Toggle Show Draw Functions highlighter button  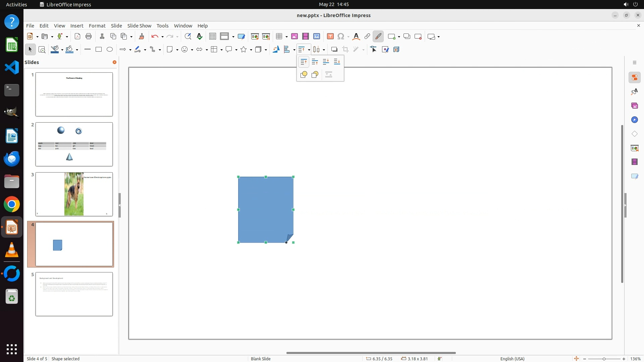click(378, 37)
